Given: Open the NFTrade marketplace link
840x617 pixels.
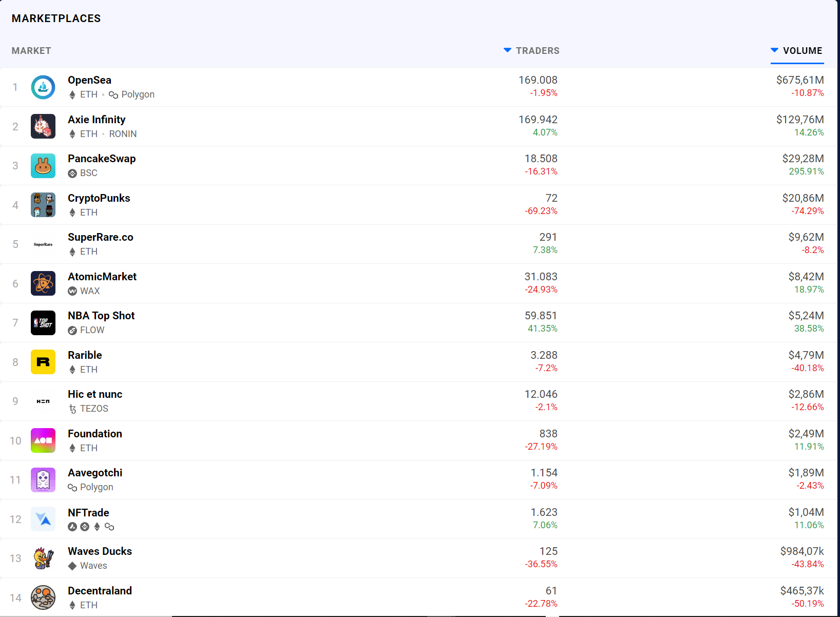Looking at the screenshot, I should [x=88, y=513].
